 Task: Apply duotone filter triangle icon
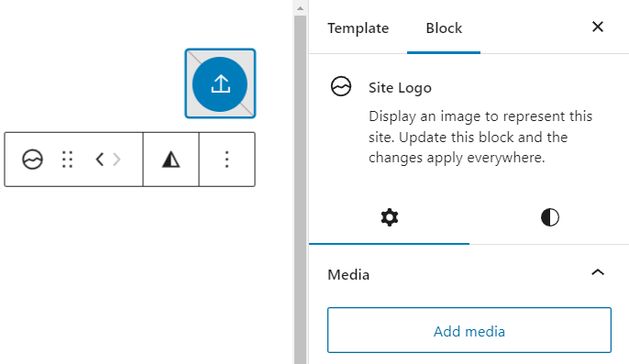[x=171, y=160]
